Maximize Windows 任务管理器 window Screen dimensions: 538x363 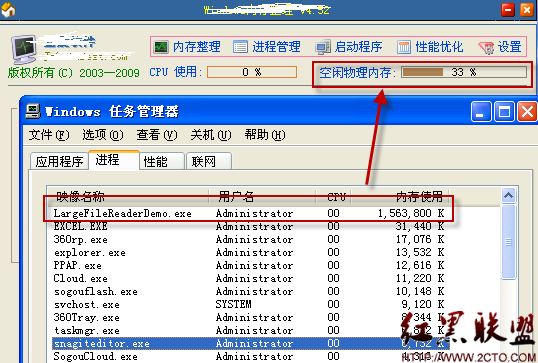504,112
